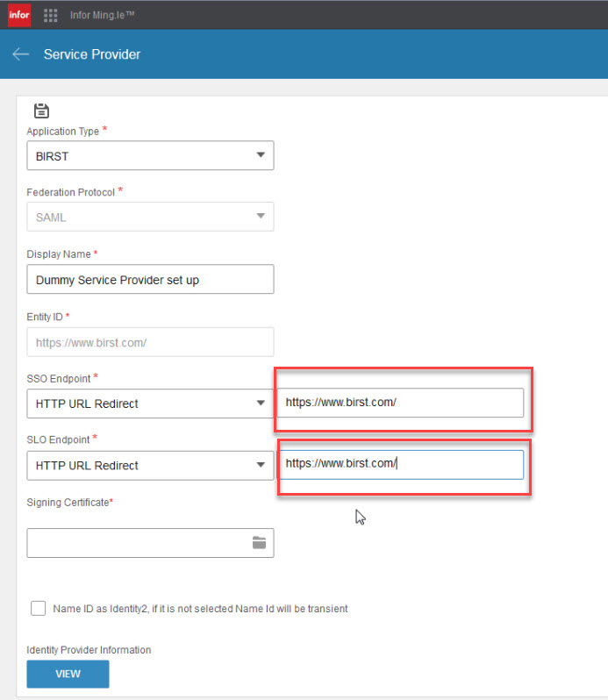Select the BIRST application type value
Image resolution: width=608 pixels, height=700 pixels.
[53, 156]
